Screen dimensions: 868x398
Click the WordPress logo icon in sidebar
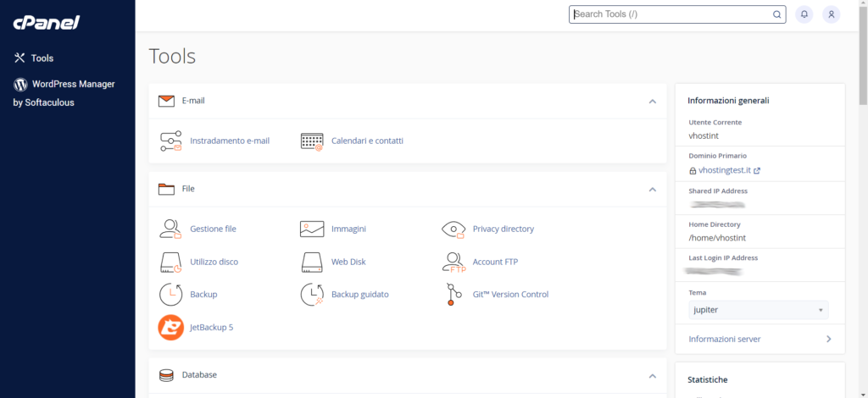[x=20, y=85]
